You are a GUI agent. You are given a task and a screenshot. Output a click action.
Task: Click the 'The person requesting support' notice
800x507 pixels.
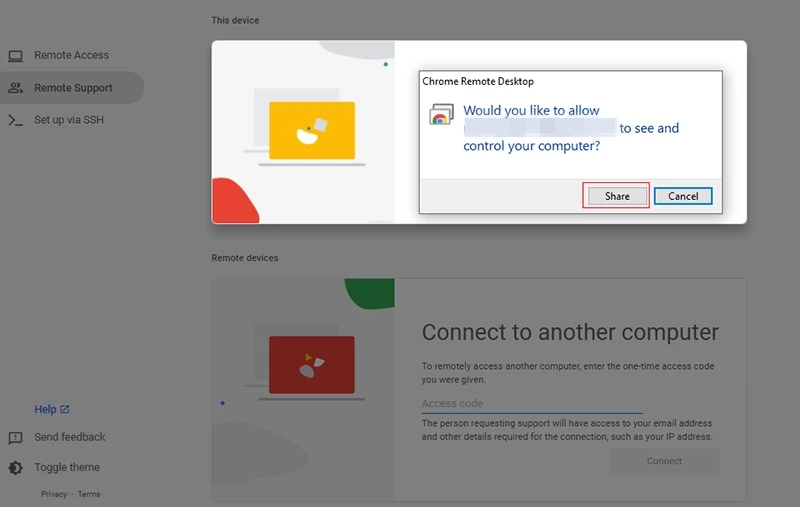567,430
